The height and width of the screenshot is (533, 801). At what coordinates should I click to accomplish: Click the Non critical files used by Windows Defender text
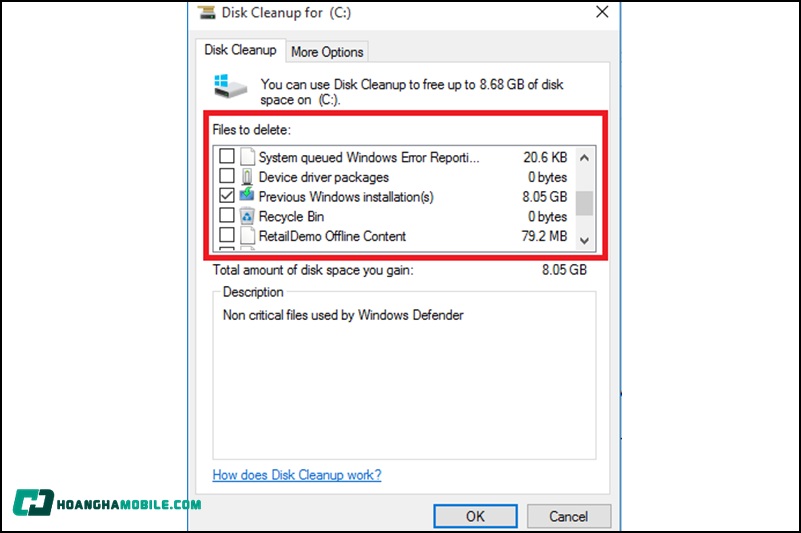(x=343, y=315)
